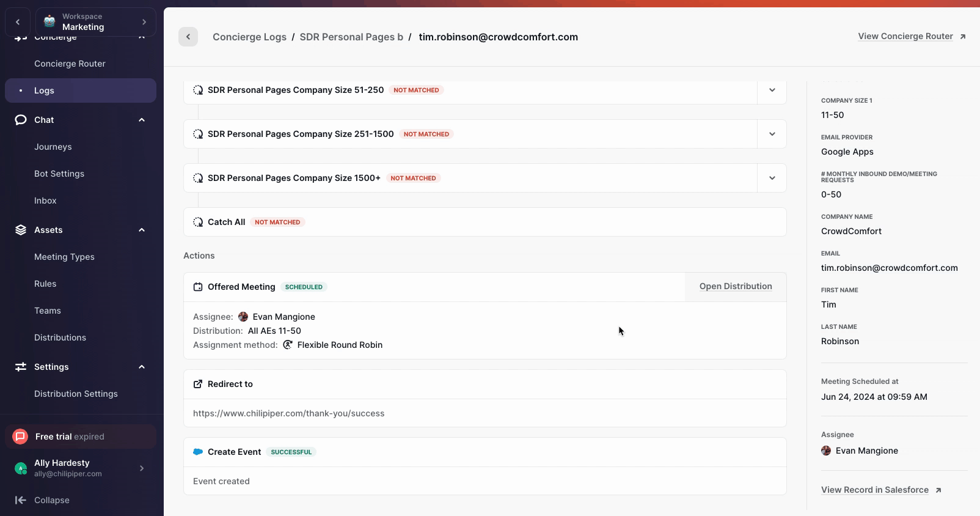Viewport: 980px width, 516px height.
Task: Collapse the Chat section chevron
Action: [x=142, y=120]
